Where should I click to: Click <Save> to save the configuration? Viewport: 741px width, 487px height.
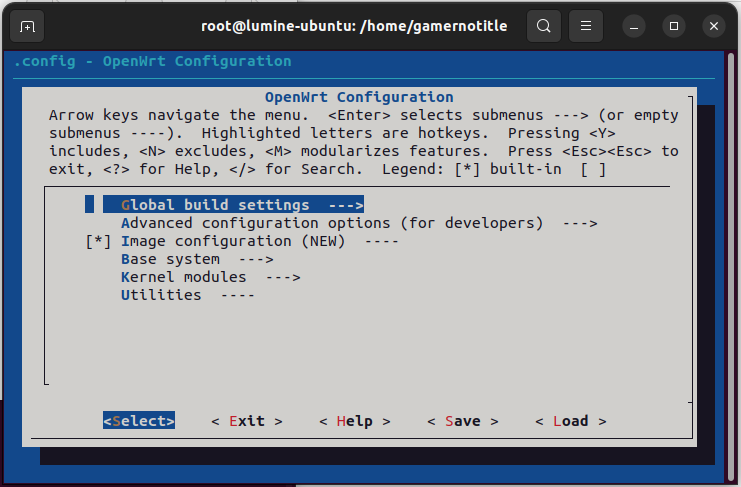click(462, 421)
